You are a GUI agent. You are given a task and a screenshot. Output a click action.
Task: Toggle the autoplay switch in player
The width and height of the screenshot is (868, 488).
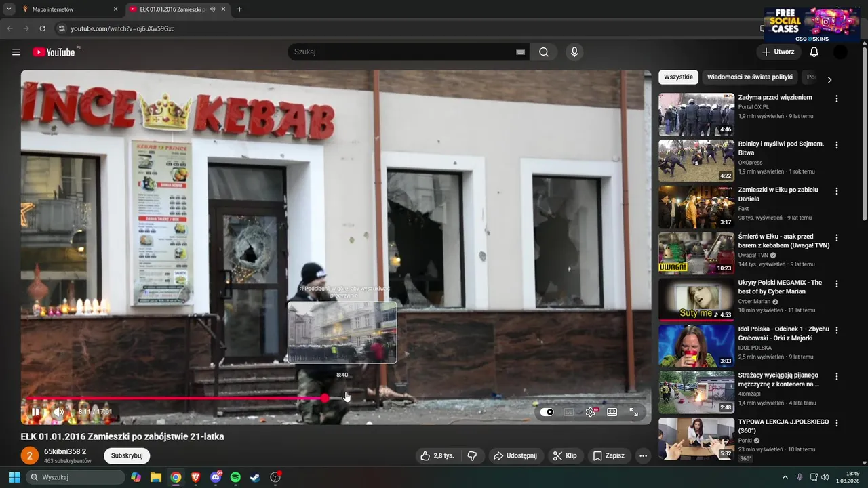[547, 412]
